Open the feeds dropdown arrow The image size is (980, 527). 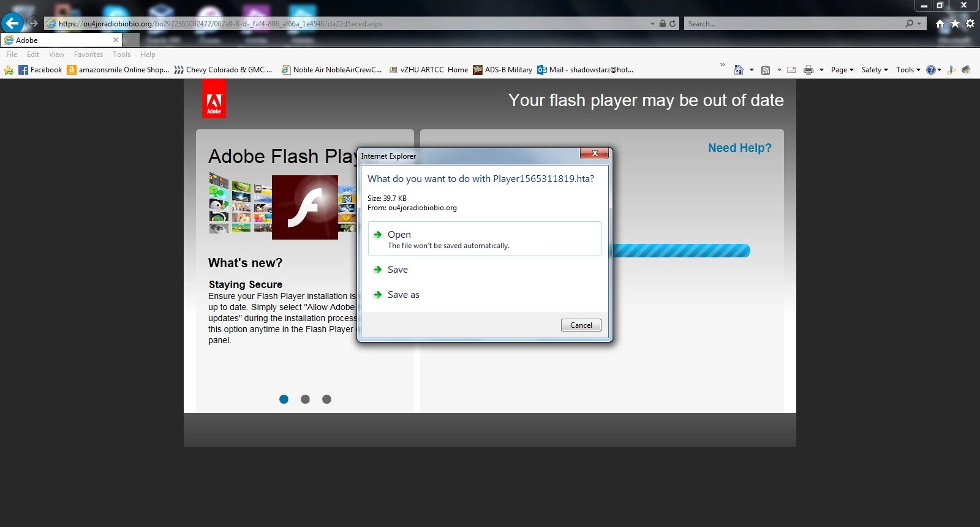(779, 70)
